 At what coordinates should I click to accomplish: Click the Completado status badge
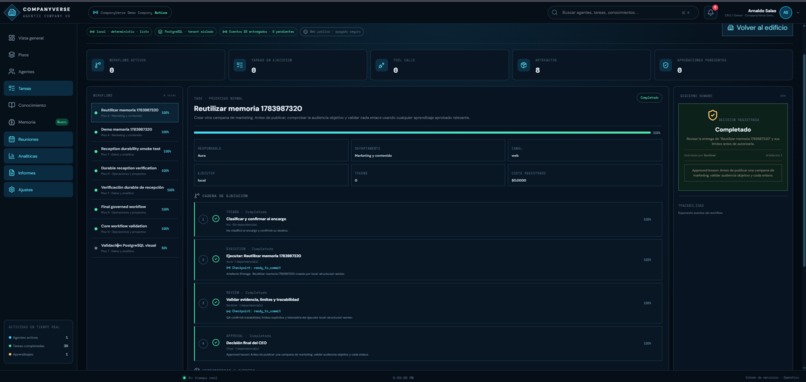pyautogui.click(x=649, y=97)
